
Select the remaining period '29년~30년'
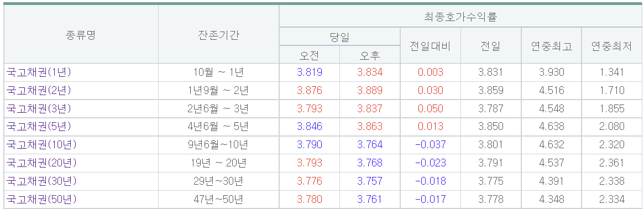tap(218, 181)
